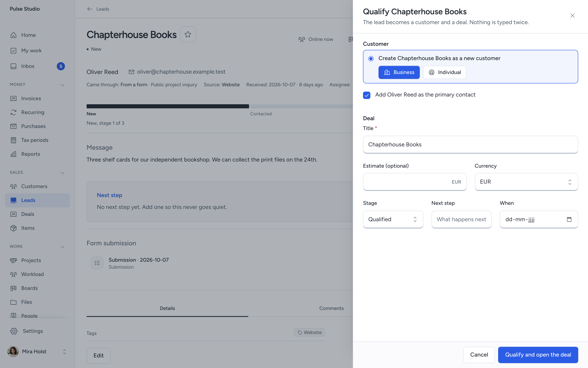Click the New stage progress bar
The height and width of the screenshot is (368, 588).
point(168,106)
